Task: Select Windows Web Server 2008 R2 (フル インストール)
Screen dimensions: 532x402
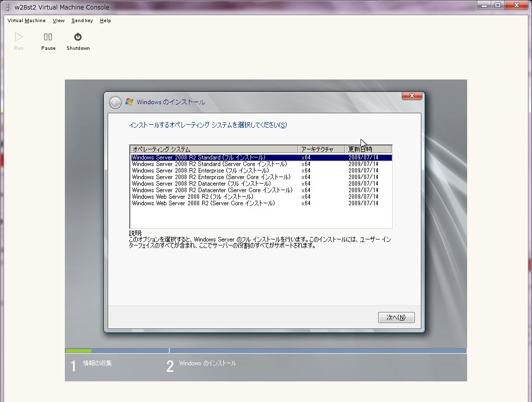Action: tap(261, 197)
